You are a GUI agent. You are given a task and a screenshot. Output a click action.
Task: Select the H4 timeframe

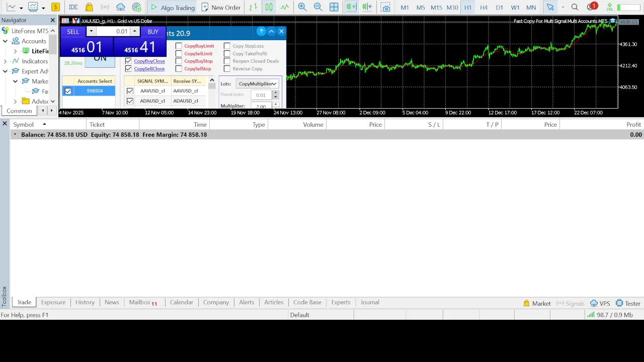coord(484,8)
